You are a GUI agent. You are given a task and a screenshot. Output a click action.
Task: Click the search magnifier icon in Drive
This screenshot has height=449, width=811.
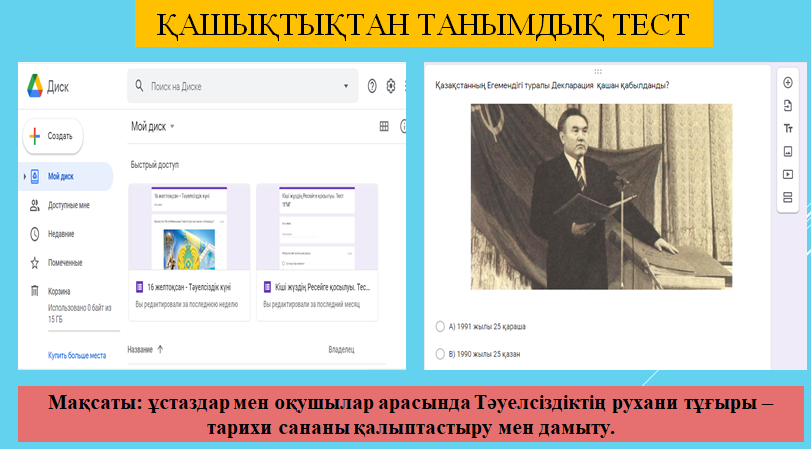139,85
